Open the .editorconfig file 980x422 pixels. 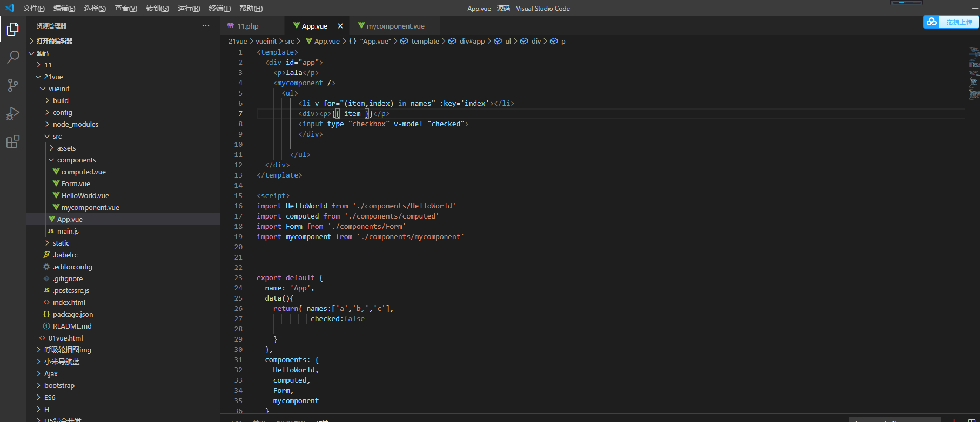coord(123,267)
